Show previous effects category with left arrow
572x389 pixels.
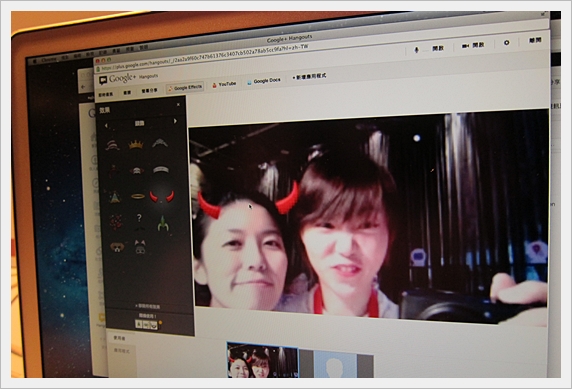pos(106,126)
